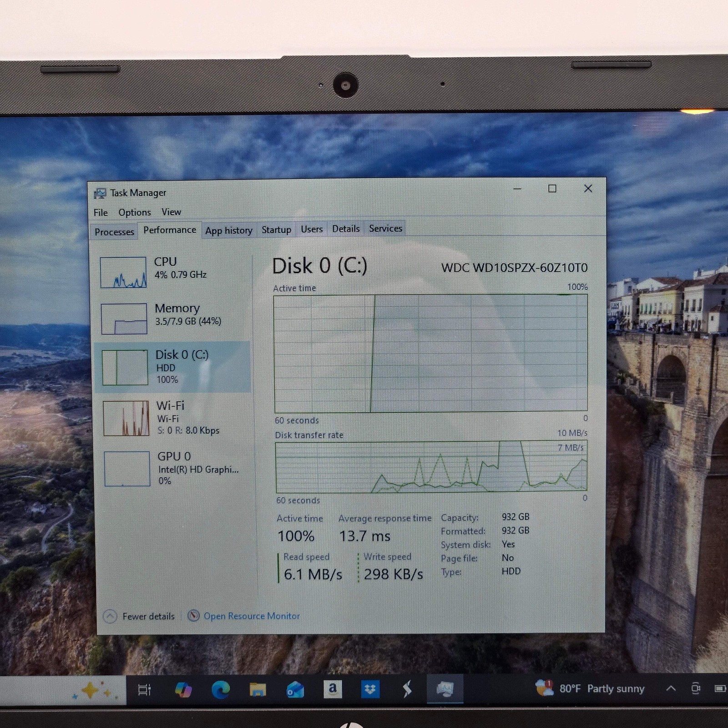
Task: Switch to the Processes tab
Action: click(x=114, y=232)
